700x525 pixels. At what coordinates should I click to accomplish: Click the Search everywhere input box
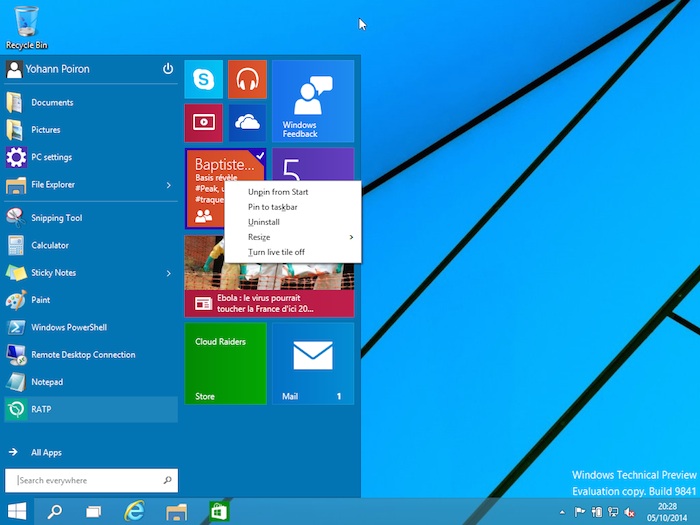(x=91, y=481)
